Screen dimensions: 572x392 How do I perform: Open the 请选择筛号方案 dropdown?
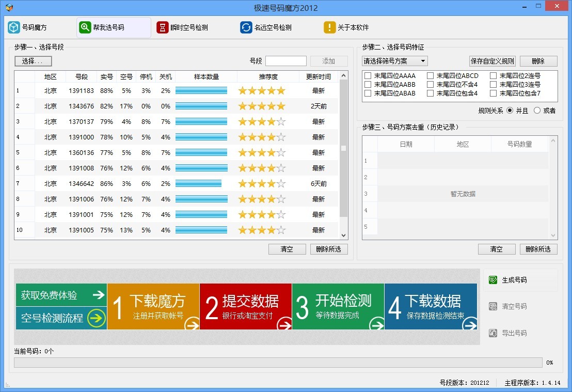tap(395, 60)
